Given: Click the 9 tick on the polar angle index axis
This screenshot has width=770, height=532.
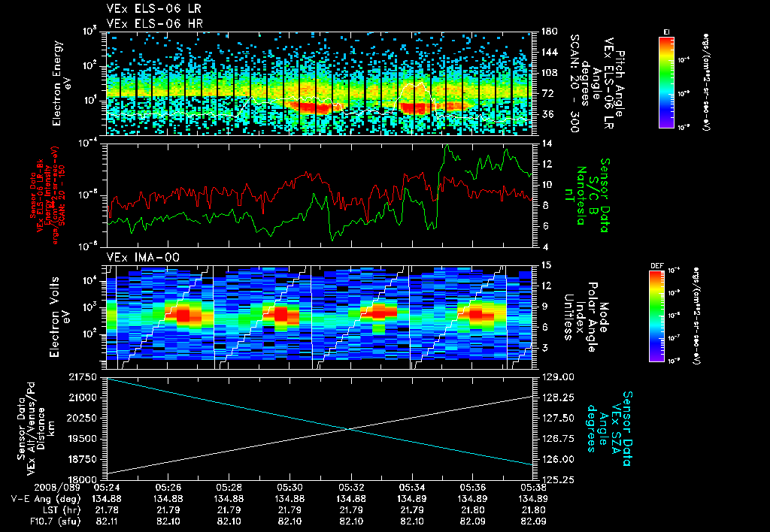Looking at the screenshot, I should [543, 307].
